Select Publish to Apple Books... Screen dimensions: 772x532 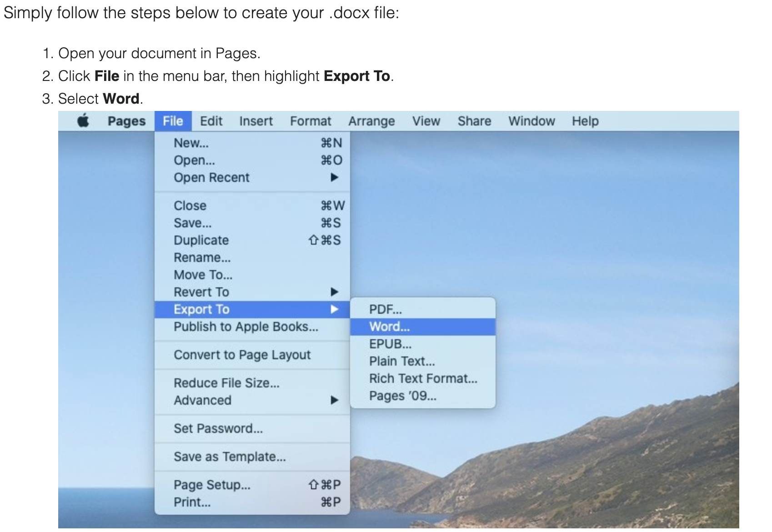click(x=252, y=326)
